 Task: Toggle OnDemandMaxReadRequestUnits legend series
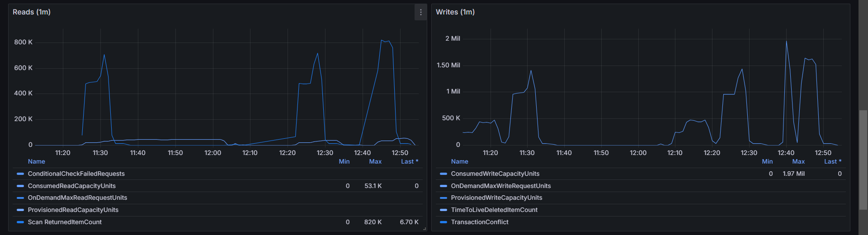77,197
